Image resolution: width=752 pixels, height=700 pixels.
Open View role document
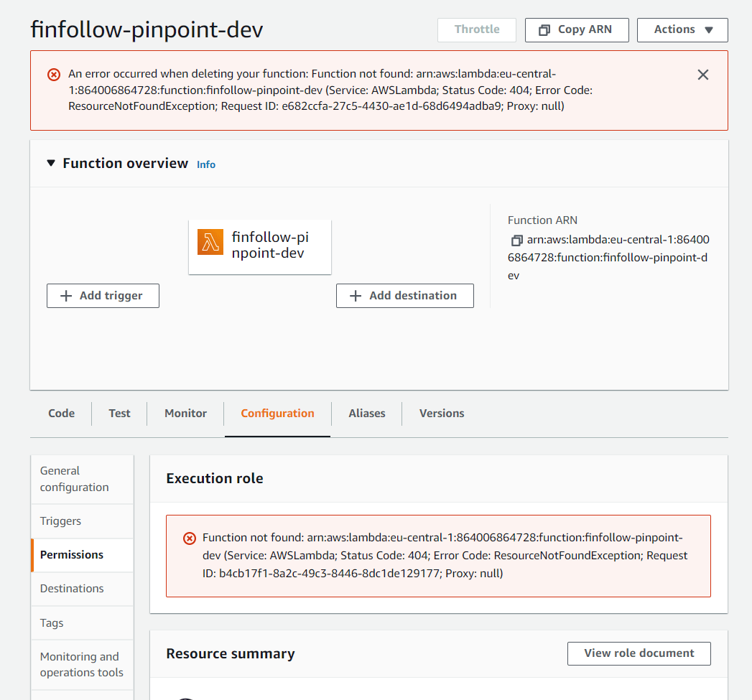639,653
